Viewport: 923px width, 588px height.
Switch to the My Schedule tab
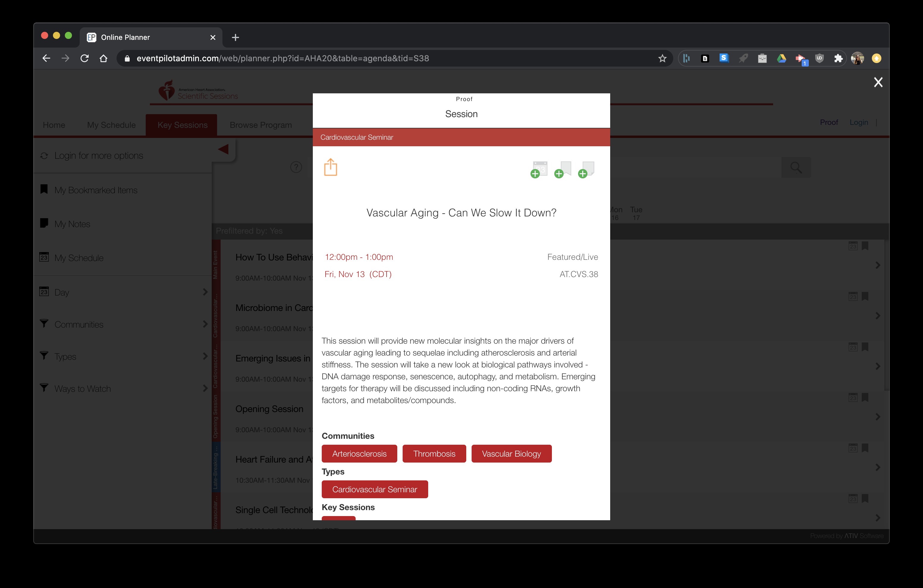(x=111, y=125)
